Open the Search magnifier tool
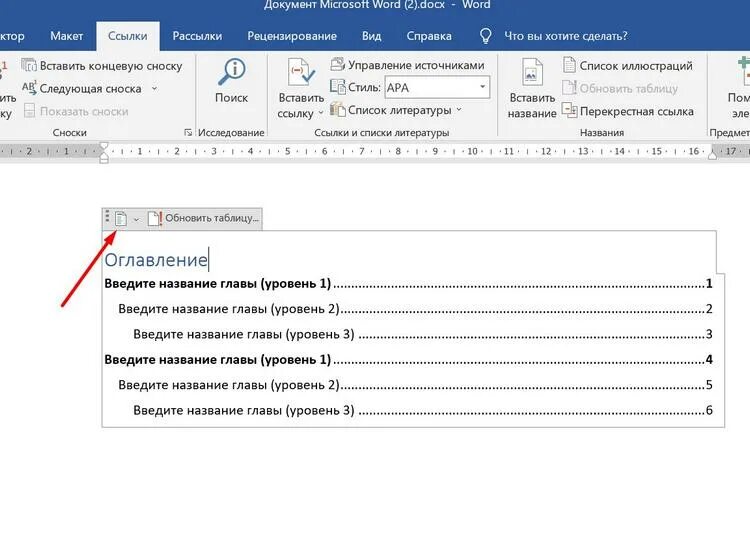The image size is (750, 539). coord(232,72)
